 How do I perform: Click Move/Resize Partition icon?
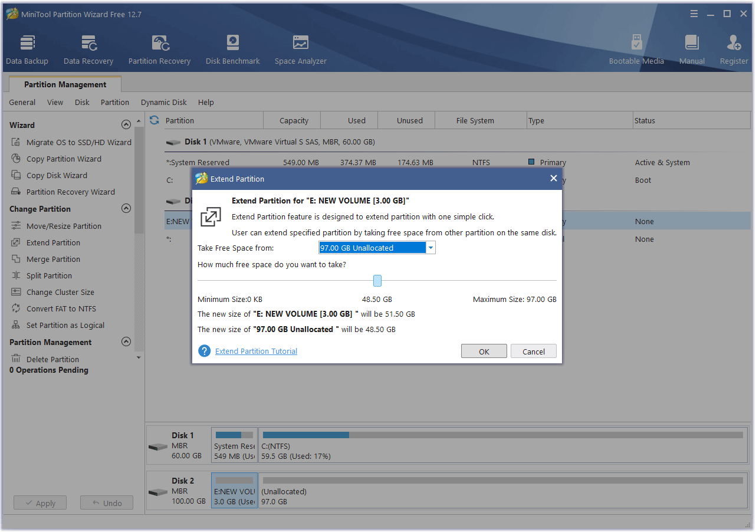point(16,226)
